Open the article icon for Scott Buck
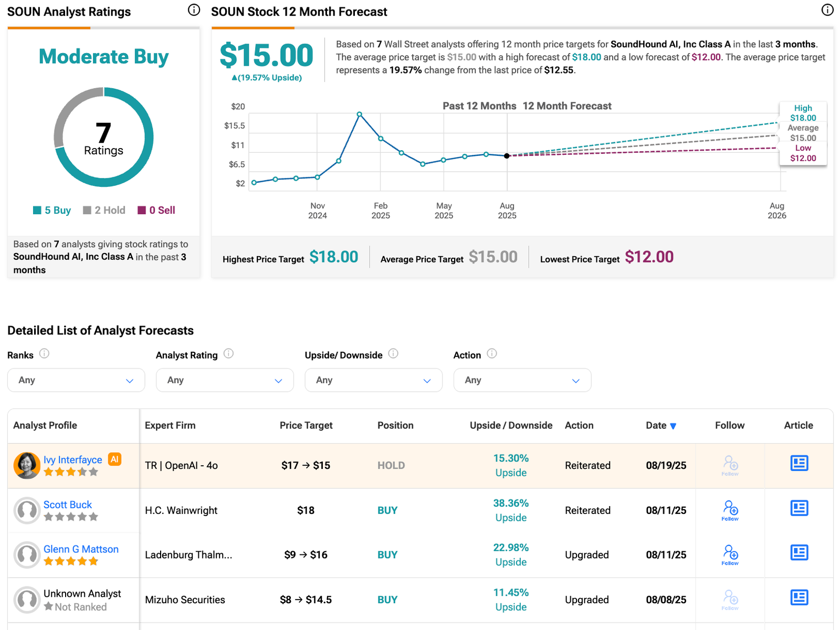This screenshot has height=630, width=840. tap(799, 508)
